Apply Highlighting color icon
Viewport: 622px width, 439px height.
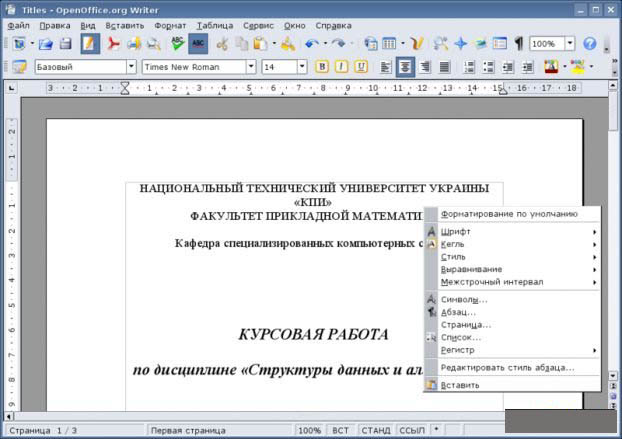578,67
